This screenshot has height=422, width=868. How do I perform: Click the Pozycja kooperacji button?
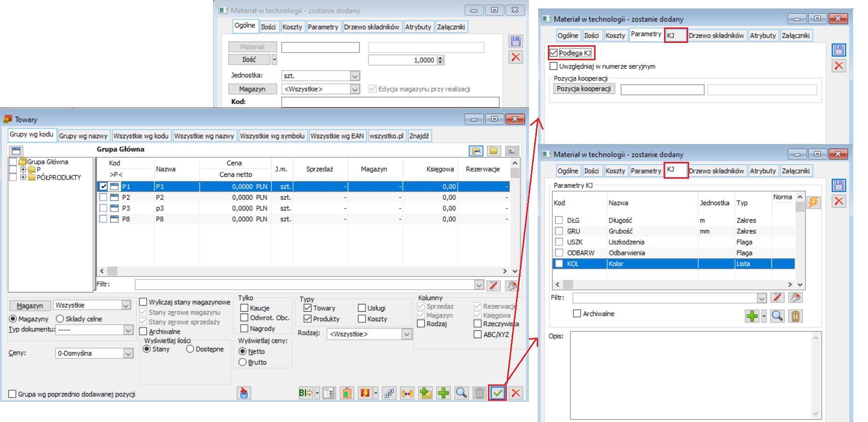tap(583, 89)
